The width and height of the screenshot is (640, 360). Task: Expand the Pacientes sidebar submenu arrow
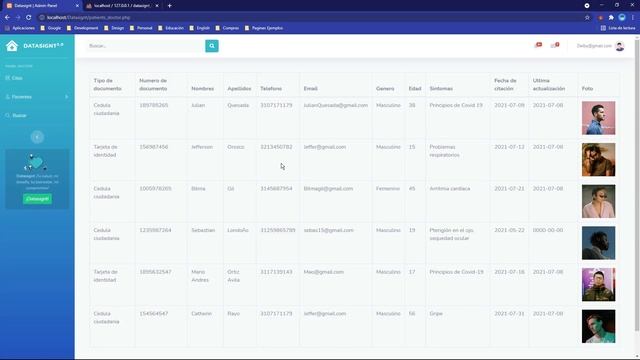click(x=67, y=97)
